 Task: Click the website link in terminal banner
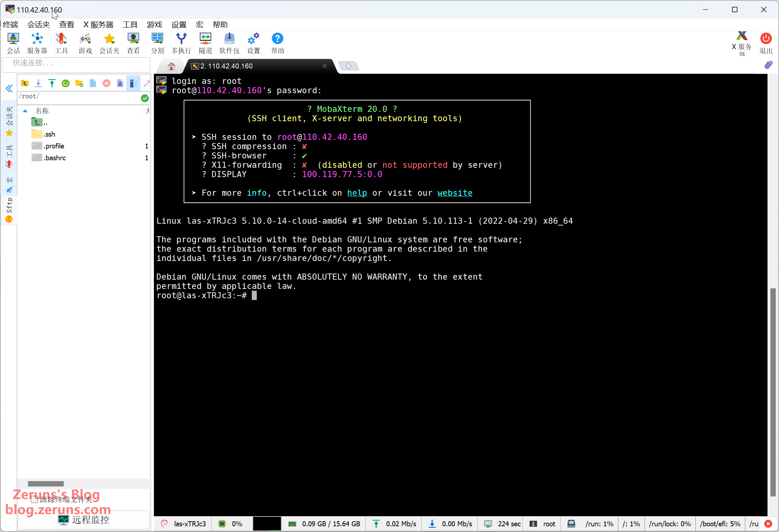(x=455, y=193)
